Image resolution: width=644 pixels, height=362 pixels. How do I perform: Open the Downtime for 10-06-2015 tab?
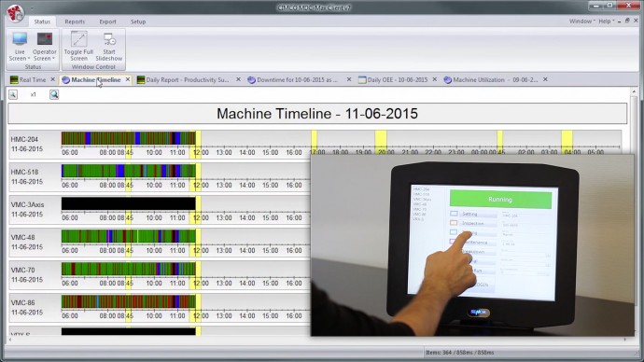[x=297, y=80]
